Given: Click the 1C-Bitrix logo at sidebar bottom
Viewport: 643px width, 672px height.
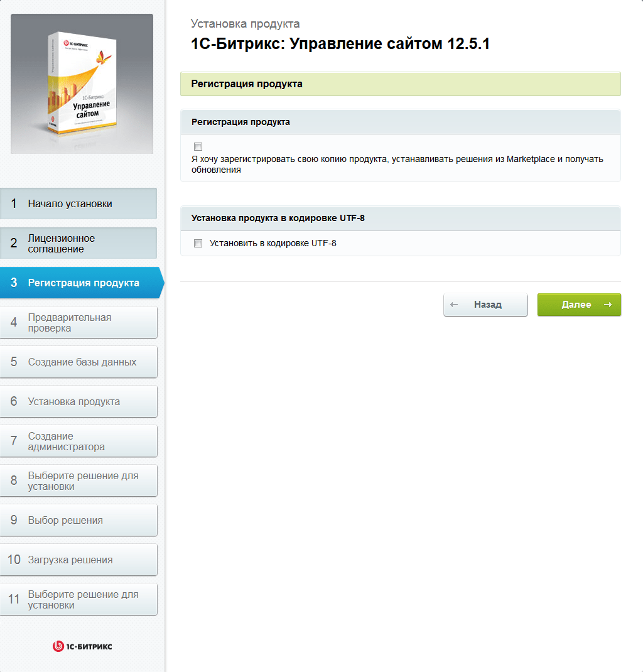Looking at the screenshot, I should 82,646.
